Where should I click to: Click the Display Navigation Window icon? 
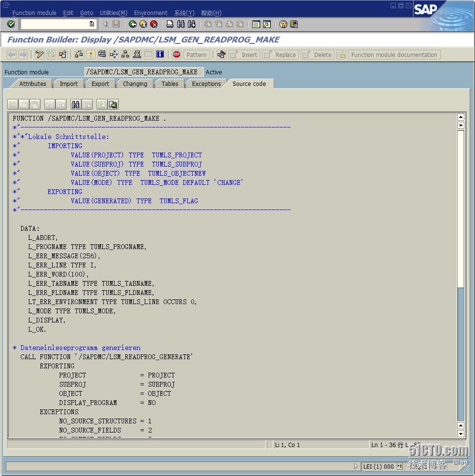coord(137,55)
